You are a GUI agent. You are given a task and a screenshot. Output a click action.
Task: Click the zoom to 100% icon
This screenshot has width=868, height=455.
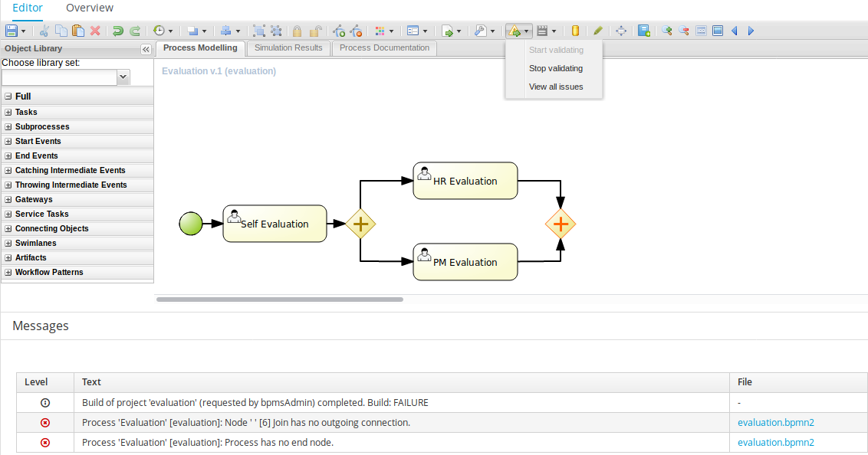pyautogui.click(x=701, y=31)
